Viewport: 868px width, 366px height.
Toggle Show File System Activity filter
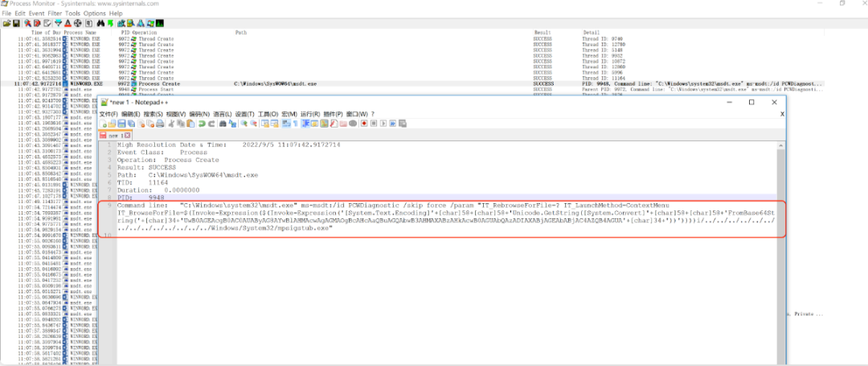click(x=131, y=23)
